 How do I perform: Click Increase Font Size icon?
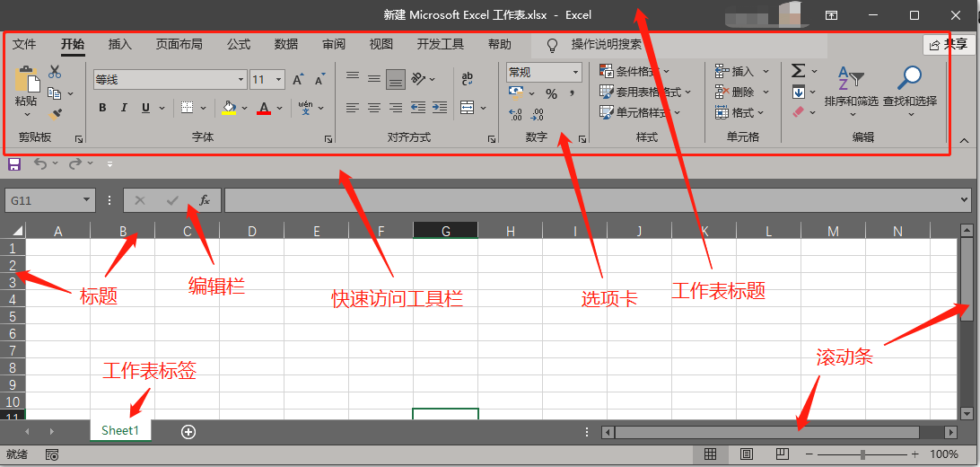(x=298, y=79)
